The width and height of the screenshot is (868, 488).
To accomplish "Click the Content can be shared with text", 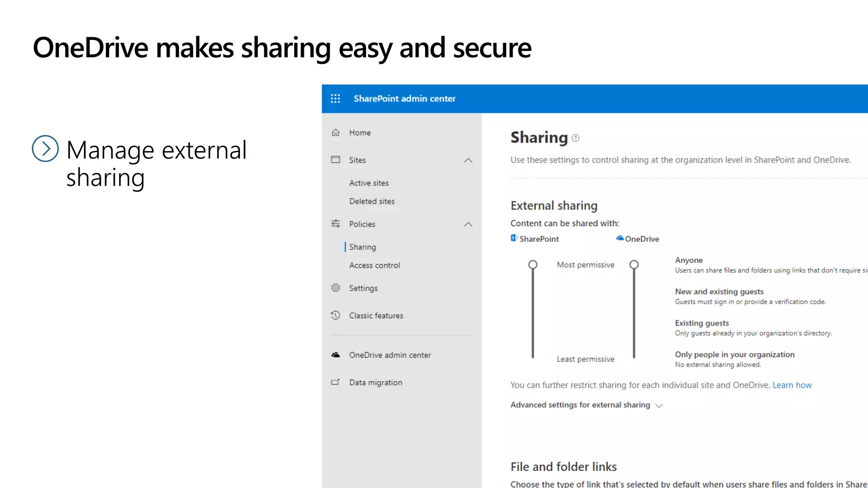I will pos(565,223).
